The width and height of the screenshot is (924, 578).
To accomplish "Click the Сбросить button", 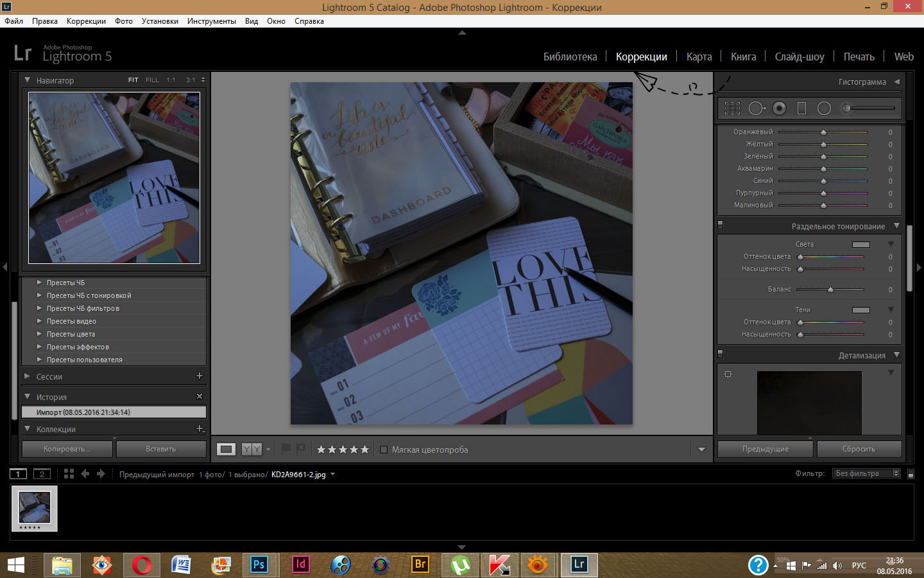I will pos(859,449).
